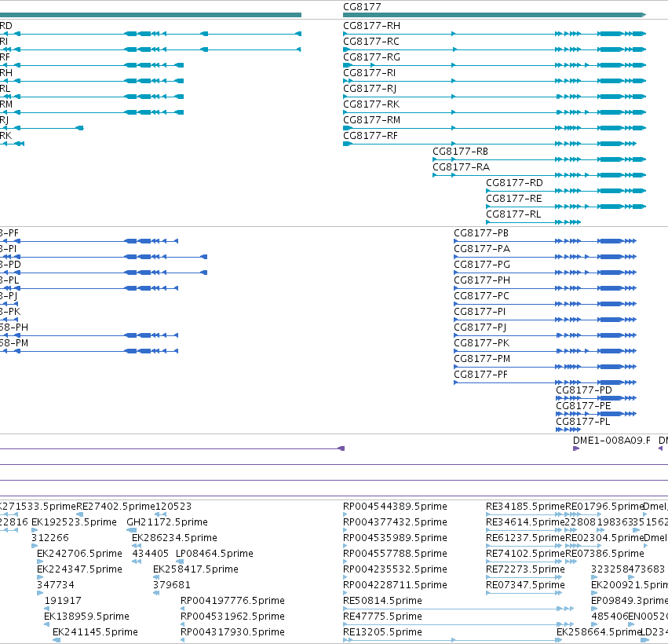668x644 pixels.
Task: Open the CG8177-RC transcript label
Action: pyautogui.click(x=371, y=42)
